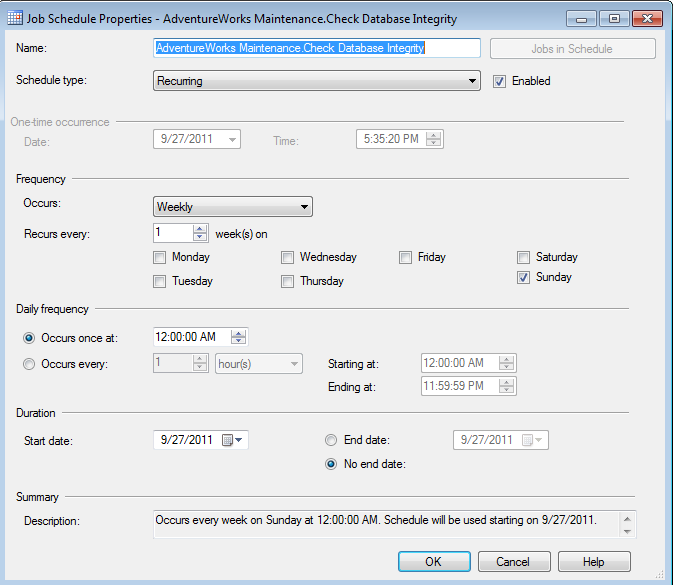
Task: Click the One-time occurrence Time field
Action: click(x=400, y=139)
